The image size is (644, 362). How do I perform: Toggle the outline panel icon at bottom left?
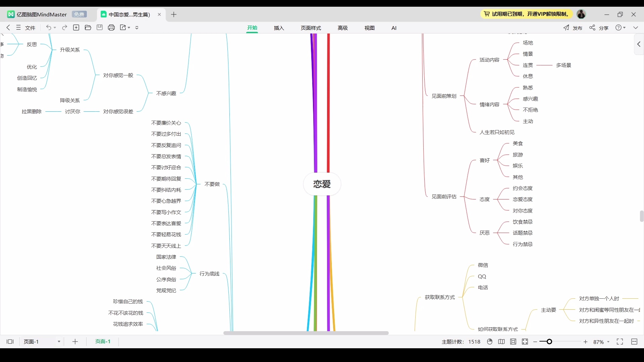pos(10,342)
